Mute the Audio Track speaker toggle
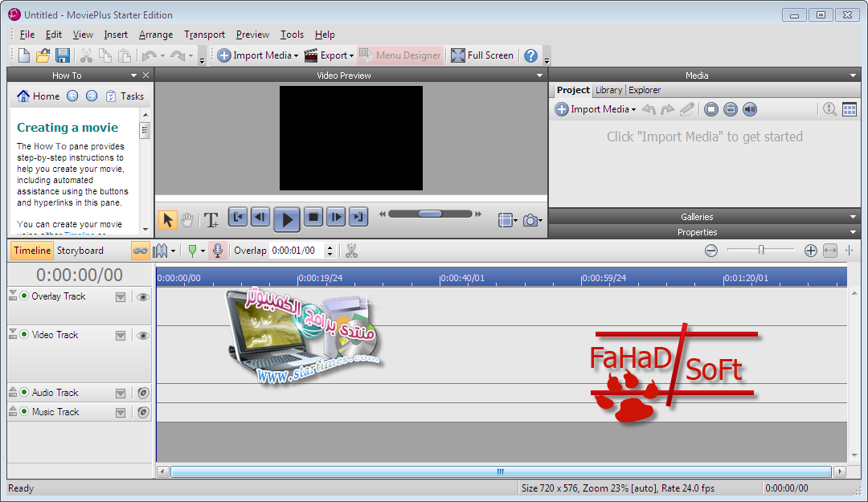This screenshot has height=502, width=868. pos(143,394)
